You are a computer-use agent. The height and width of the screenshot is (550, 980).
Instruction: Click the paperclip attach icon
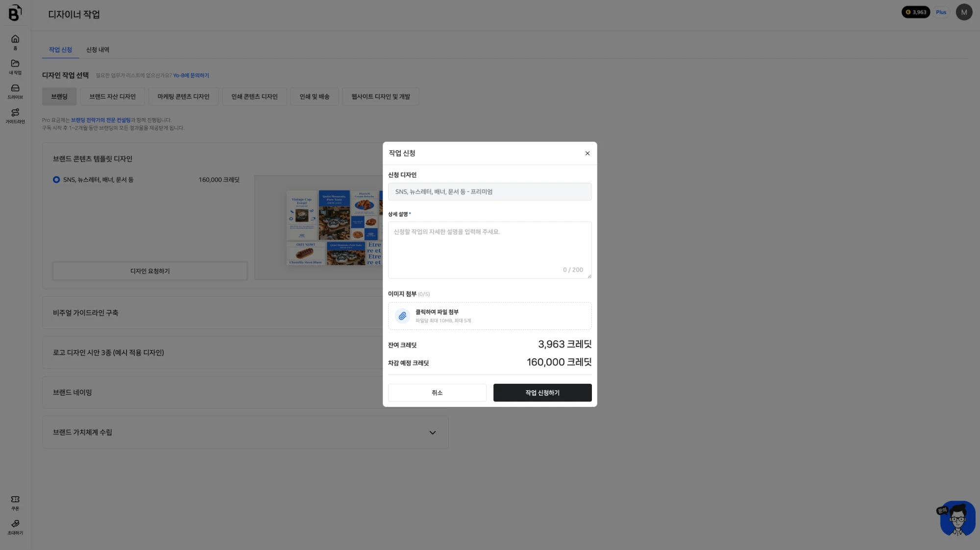pos(402,316)
